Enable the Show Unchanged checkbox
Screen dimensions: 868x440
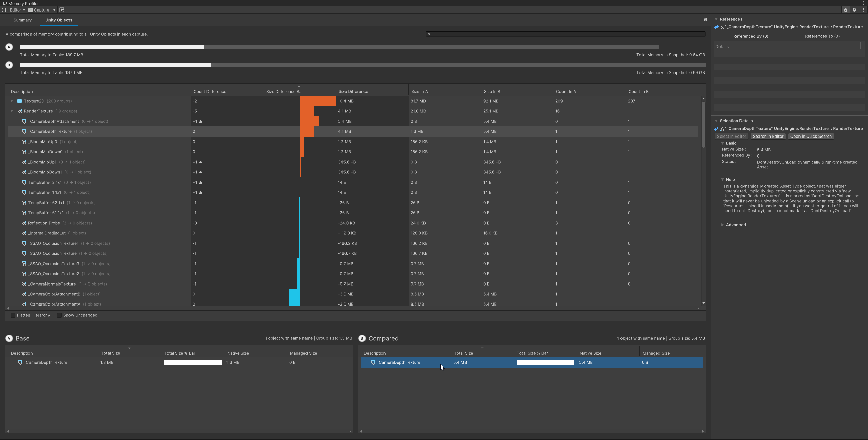[59, 315]
